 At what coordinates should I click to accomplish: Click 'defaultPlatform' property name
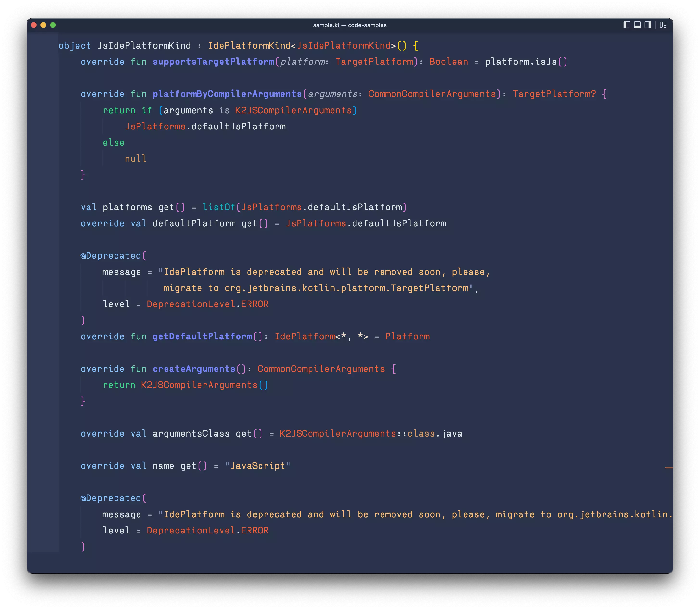tap(194, 223)
